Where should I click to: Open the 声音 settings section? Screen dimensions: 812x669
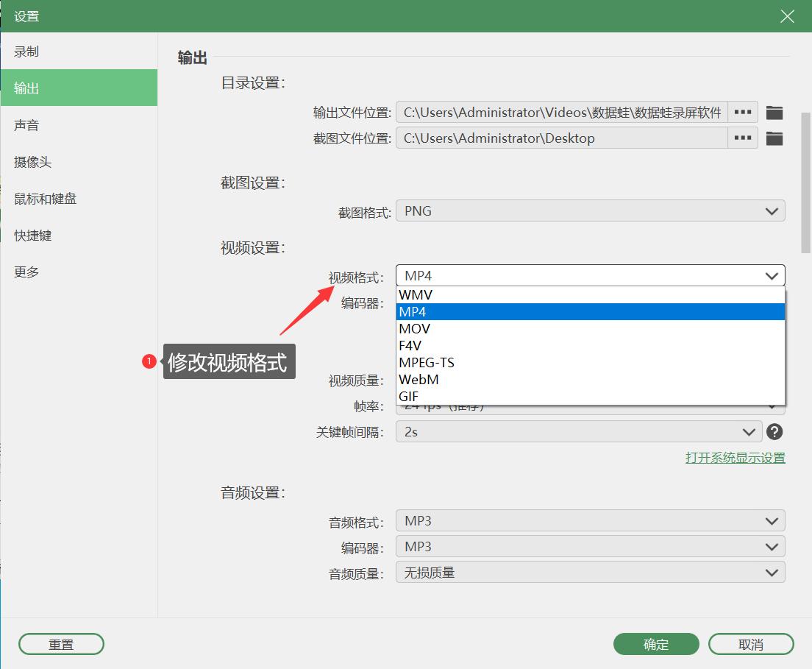point(26,125)
